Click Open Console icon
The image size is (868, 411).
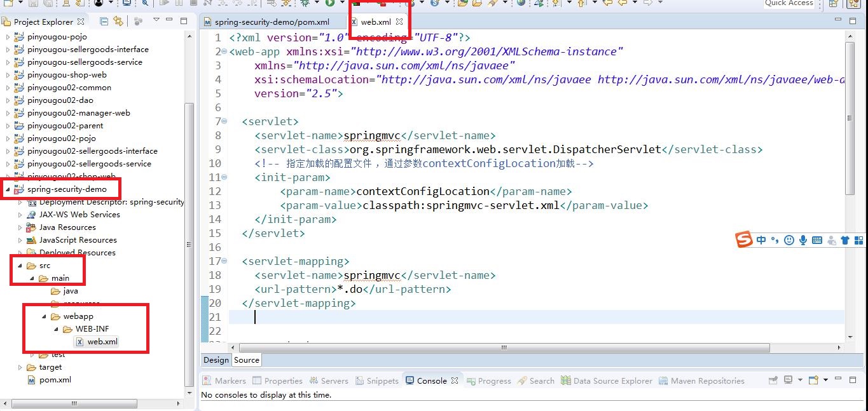pos(813,380)
